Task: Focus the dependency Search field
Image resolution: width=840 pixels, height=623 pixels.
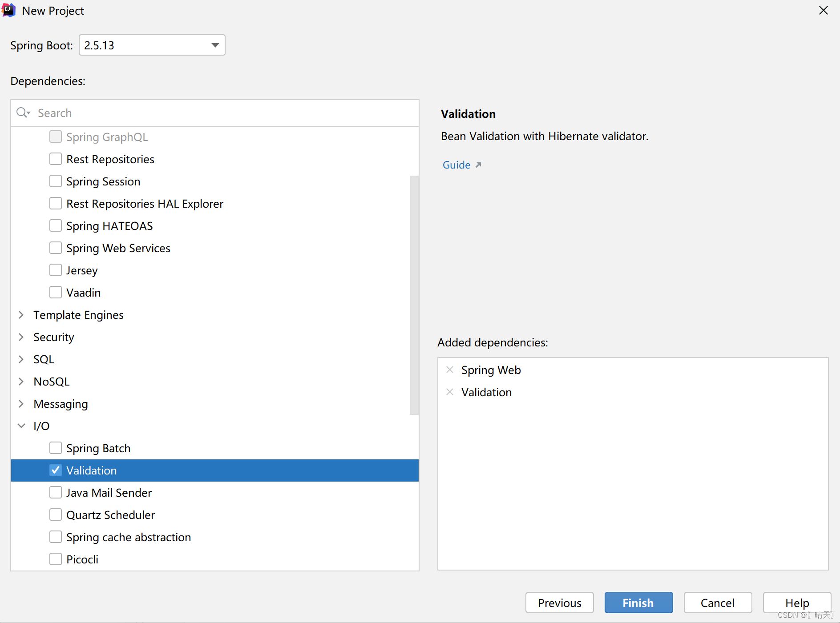Action: click(x=214, y=113)
